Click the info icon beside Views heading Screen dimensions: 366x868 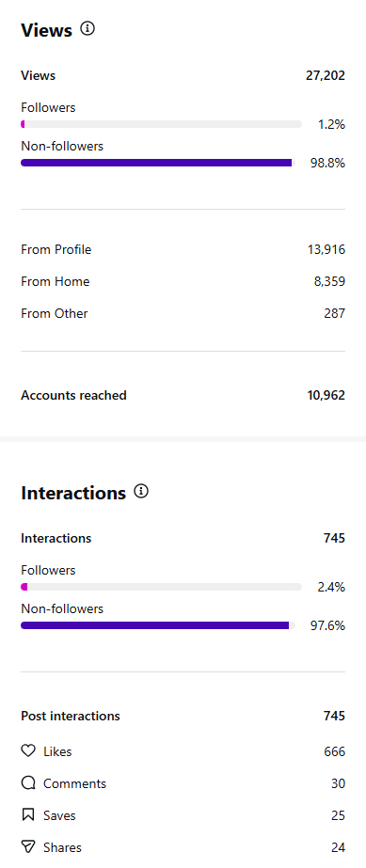coord(88,29)
